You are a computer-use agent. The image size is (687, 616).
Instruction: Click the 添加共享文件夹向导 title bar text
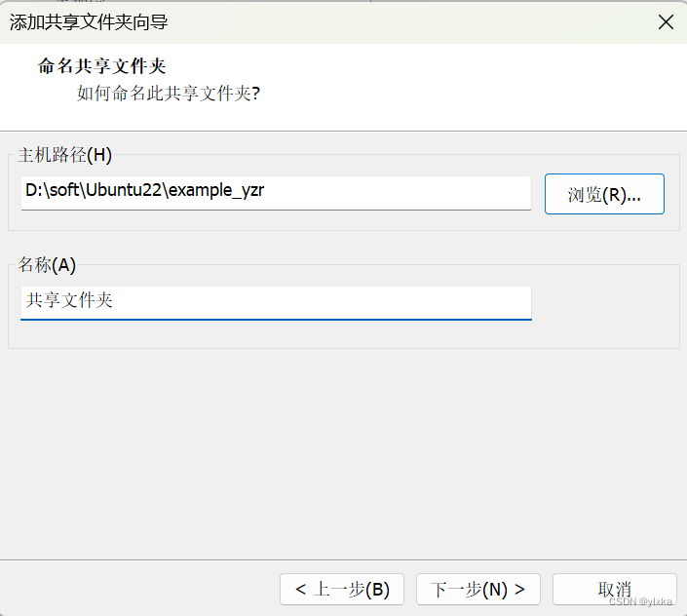pos(89,21)
